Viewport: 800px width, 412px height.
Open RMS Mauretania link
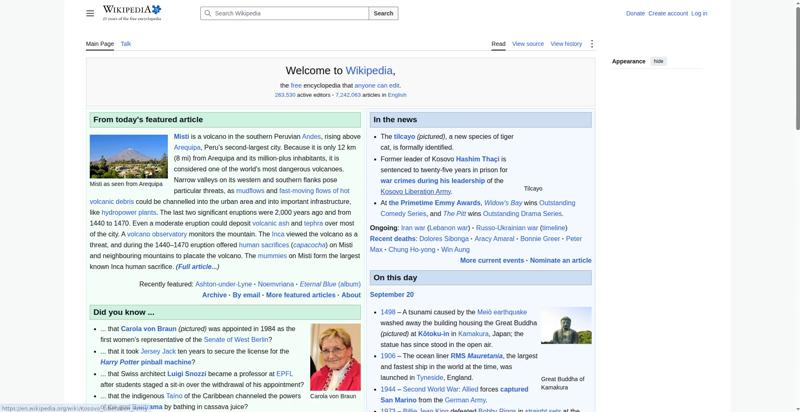(x=477, y=356)
